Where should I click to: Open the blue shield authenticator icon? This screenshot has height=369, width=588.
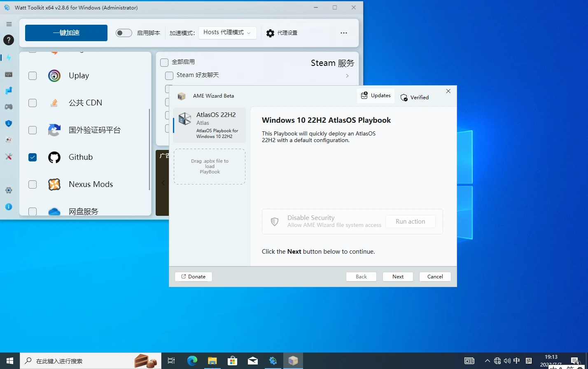[9, 123]
